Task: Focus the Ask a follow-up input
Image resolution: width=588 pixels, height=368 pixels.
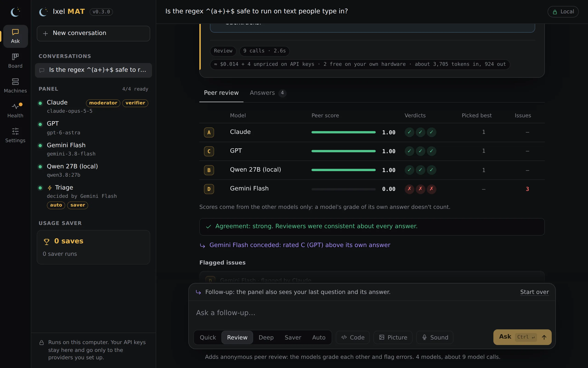Action: [x=372, y=313]
